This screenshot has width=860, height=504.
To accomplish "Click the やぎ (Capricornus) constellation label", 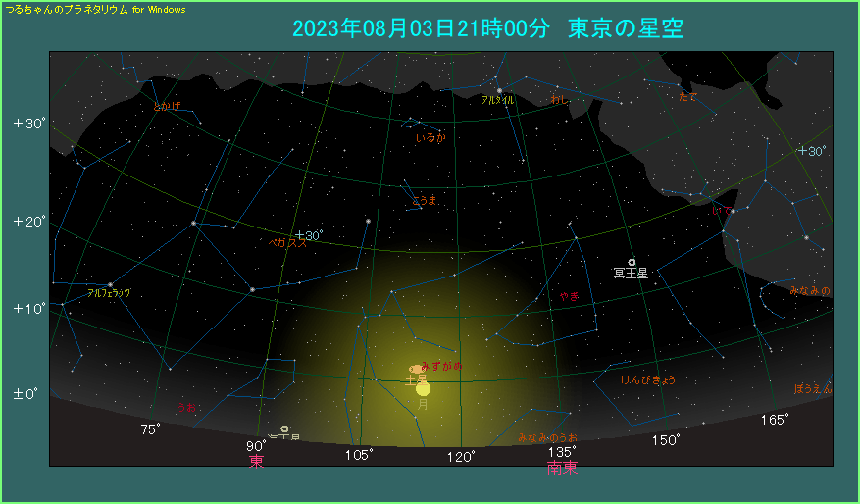I will [569, 295].
